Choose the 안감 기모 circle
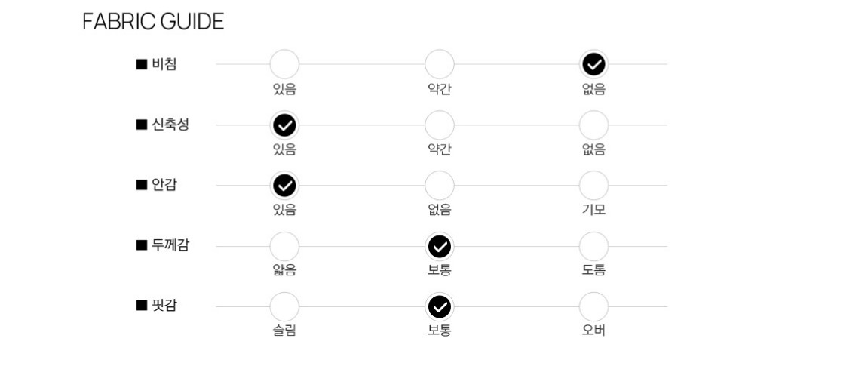The height and width of the screenshot is (366, 868). pyautogui.click(x=594, y=186)
